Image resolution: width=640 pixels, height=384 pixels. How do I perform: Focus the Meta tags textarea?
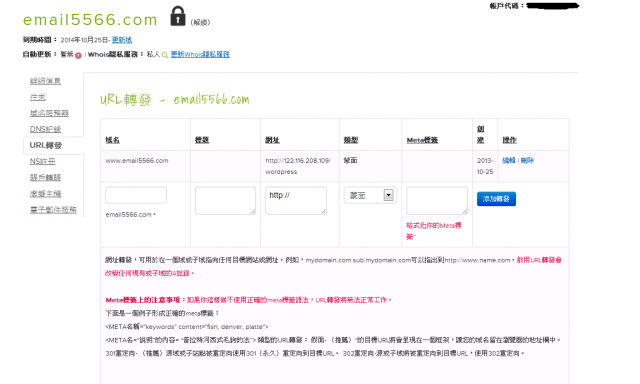click(x=437, y=200)
